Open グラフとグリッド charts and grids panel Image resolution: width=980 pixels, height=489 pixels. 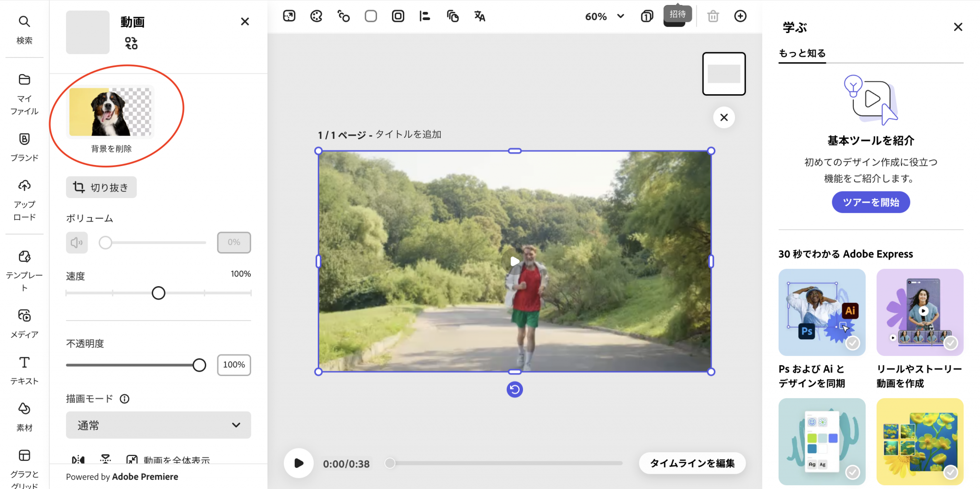[24, 468]
